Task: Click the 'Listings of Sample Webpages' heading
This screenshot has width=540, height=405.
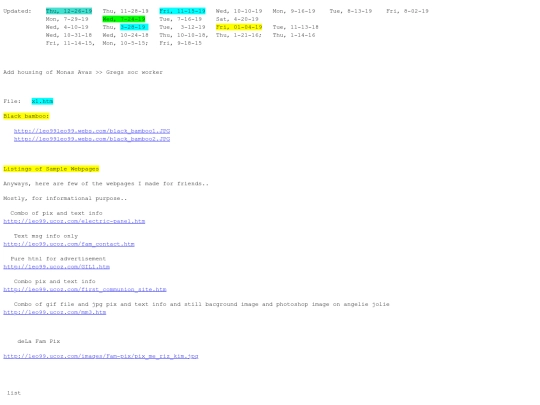Action: [x=51, y=169]
